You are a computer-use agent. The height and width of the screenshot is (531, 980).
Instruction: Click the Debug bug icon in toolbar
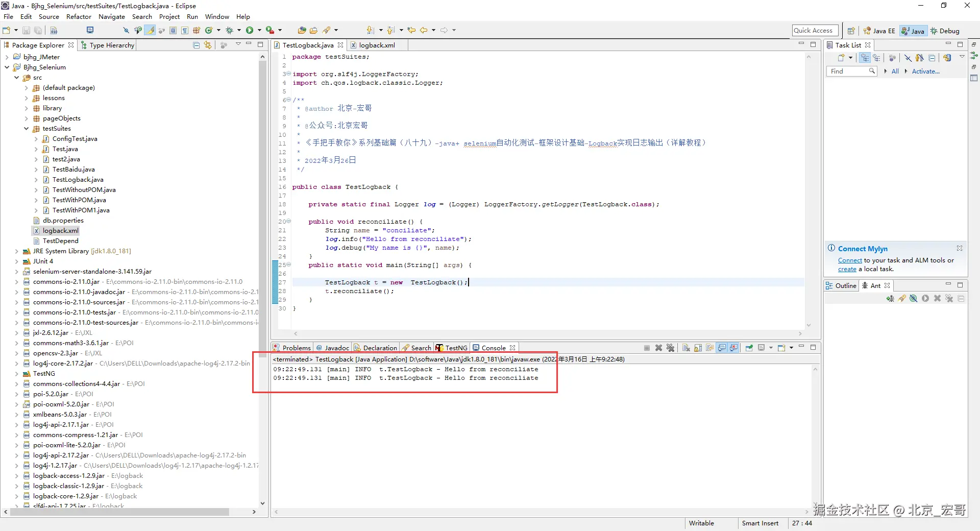(229, 31)
